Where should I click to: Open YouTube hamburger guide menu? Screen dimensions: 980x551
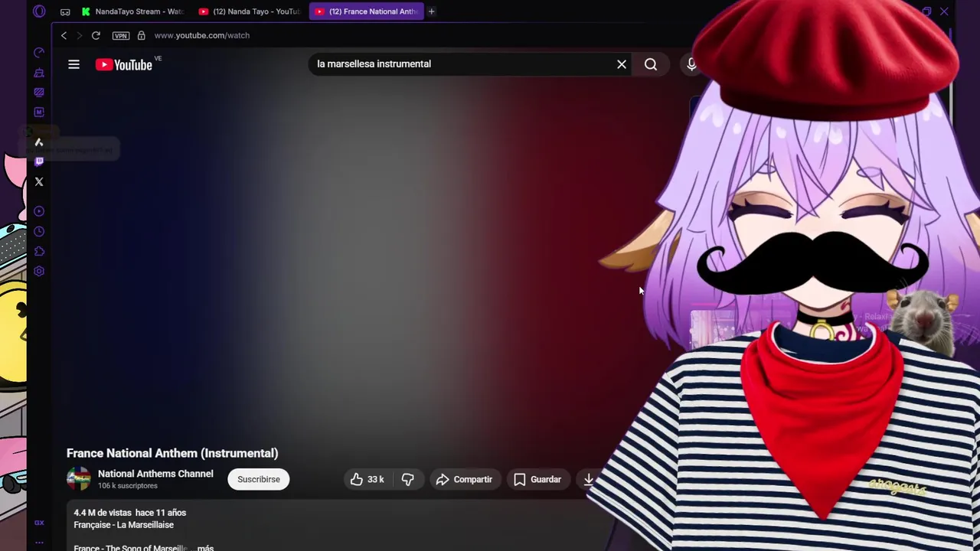click(73, 65)
